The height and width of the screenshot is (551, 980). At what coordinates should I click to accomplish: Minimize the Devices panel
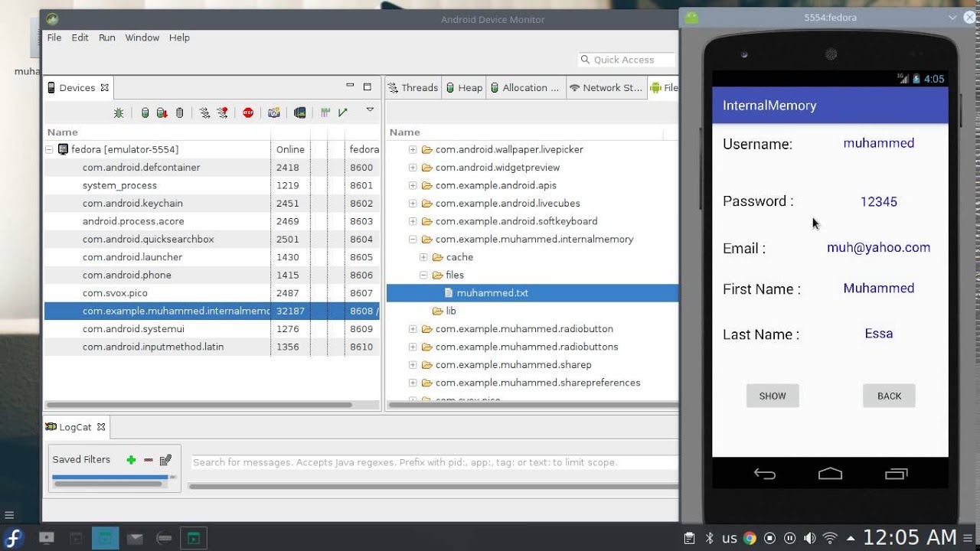click(x=350, y=86)
